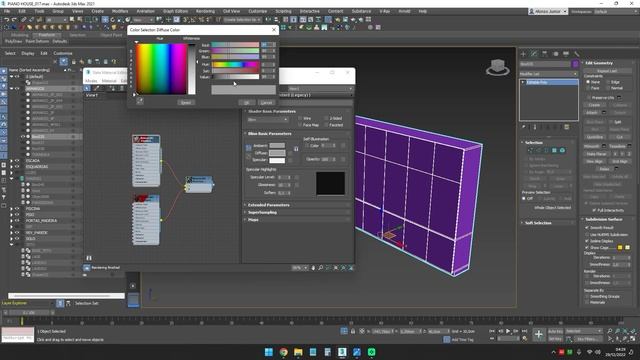Choose Element sub-object selection level
Image resolution: width=640 pixels, height=360 pixels.
562,151
